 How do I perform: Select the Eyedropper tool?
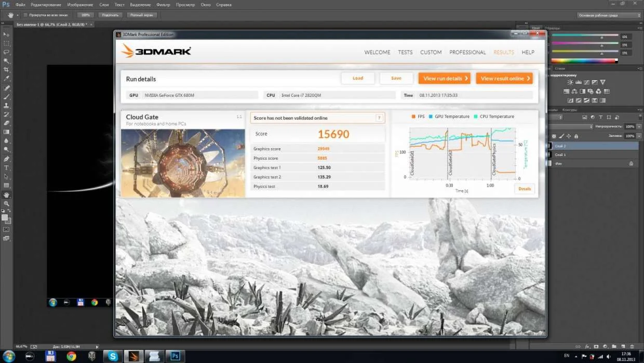click(x=7, y=79)
